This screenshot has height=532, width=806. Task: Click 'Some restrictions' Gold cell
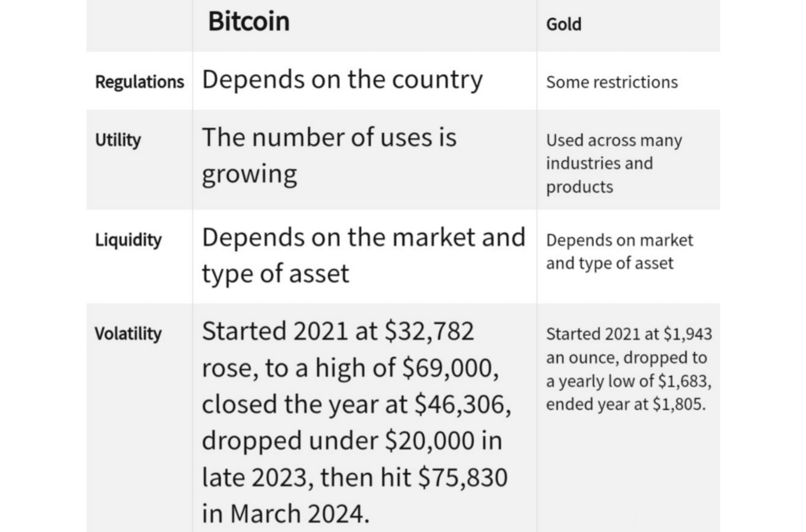coord(612,82)
